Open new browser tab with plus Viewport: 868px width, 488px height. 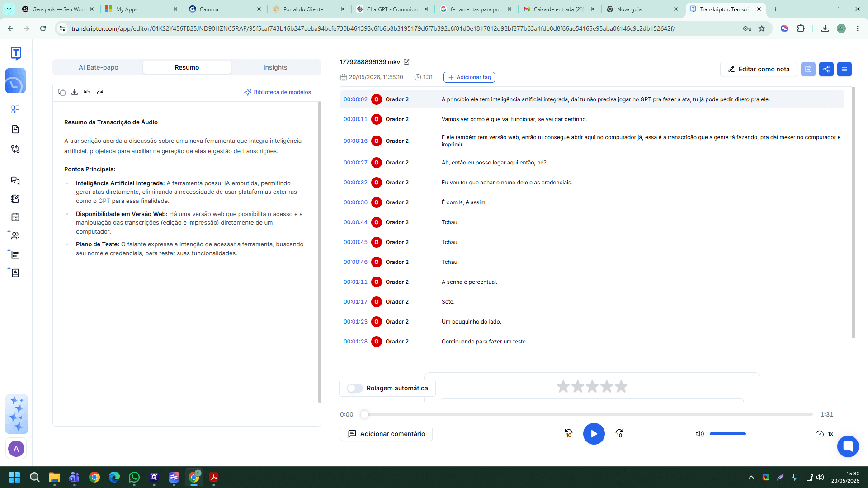775,9
